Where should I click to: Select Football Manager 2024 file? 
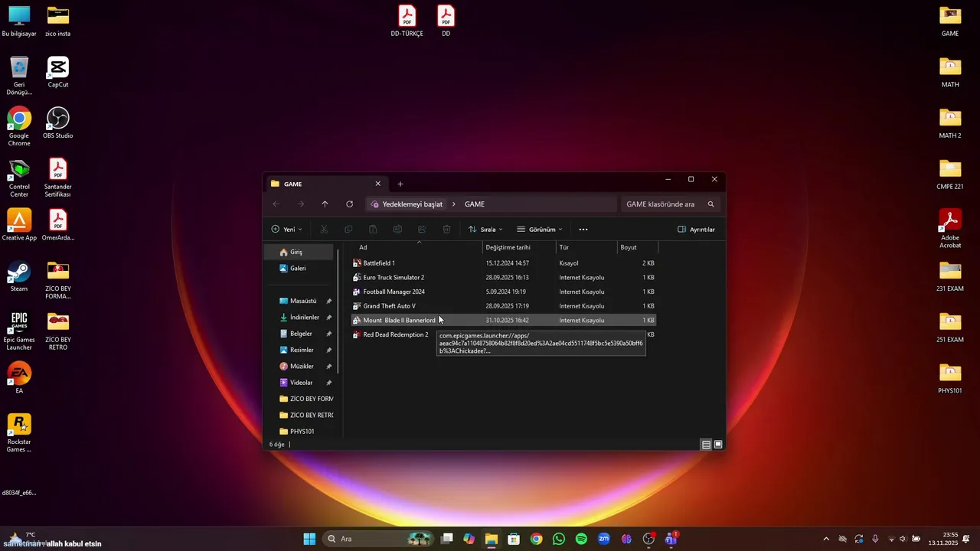point(504,292)
